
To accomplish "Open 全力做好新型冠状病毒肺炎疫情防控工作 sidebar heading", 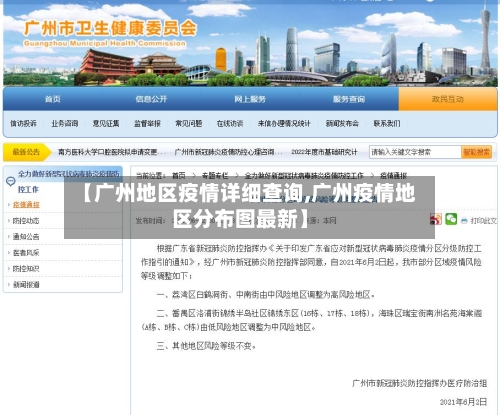I will point(68,181).
